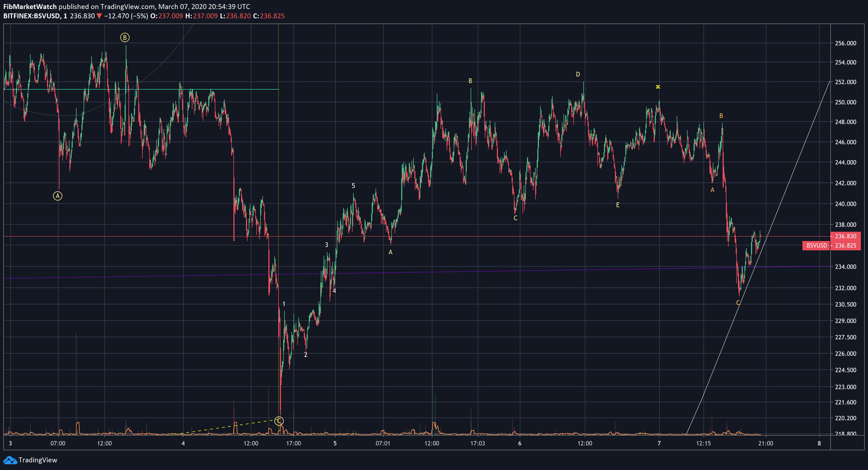This screenshot has height=470, width=868.
Task: Click the circled A wave label
Action: tap(58, 196)
